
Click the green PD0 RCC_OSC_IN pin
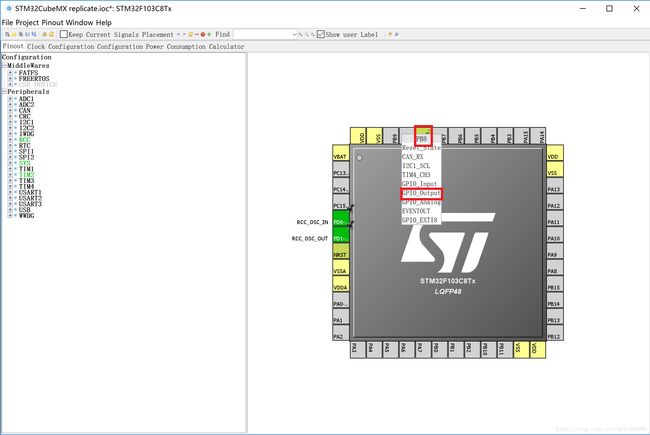click(341, 222)
